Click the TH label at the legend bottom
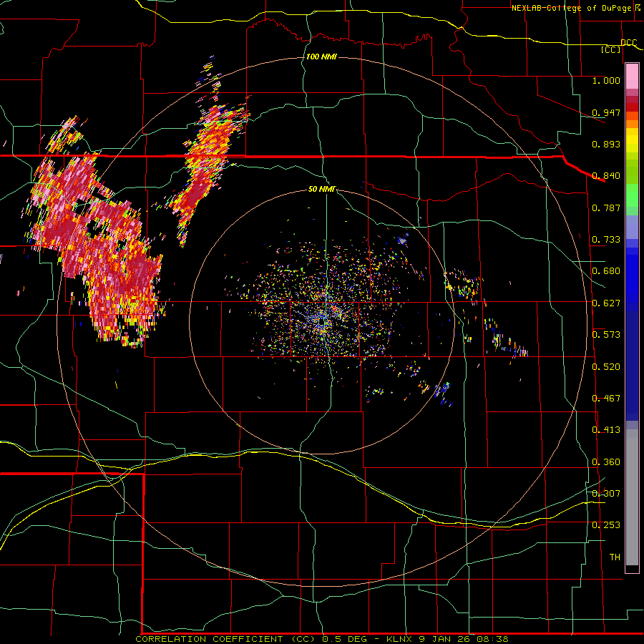The width and height of the screenshot is (644, 644). point(615,557)
